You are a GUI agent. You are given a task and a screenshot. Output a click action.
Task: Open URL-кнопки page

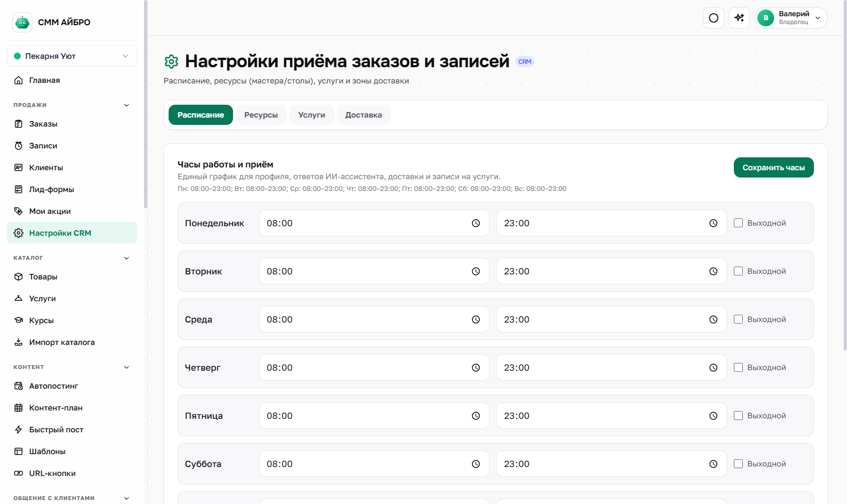pyautogui.click(x=72, y=473)
